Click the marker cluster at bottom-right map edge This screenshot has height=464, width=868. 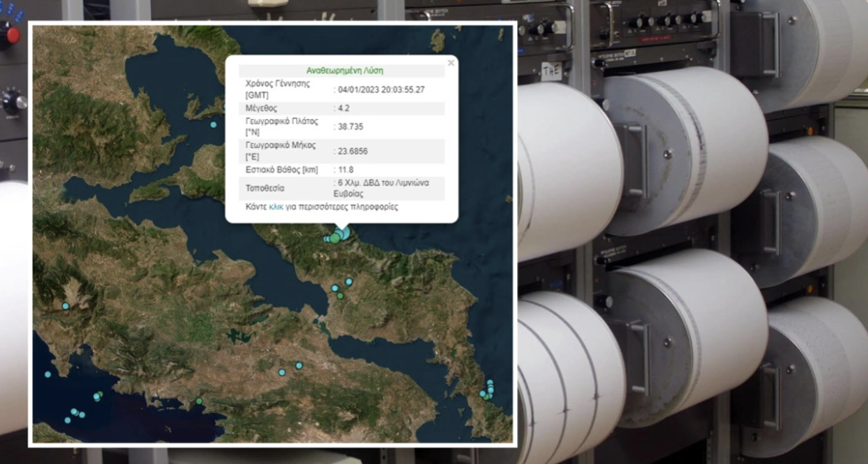click(489, 390)
